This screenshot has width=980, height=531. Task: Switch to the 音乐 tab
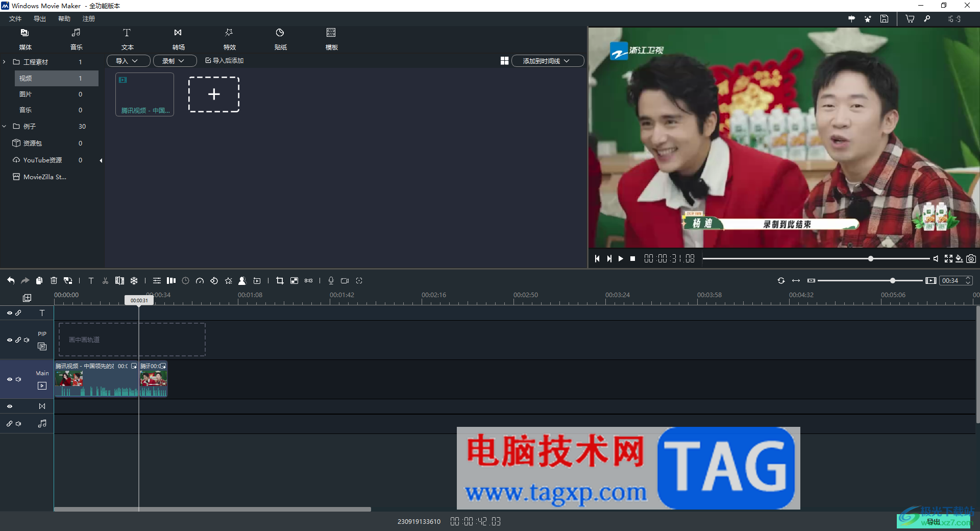click(x=77, y=39)
